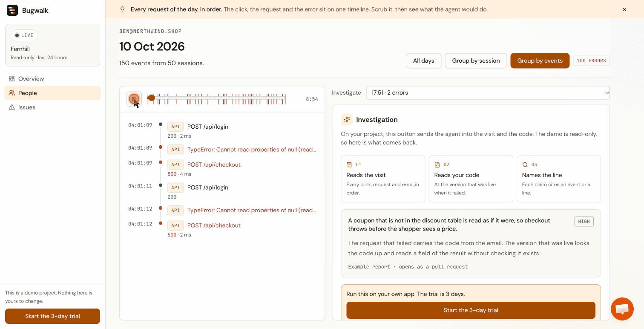Open the TypeError event at 04:01:09
The image size is (644, 329).
coord(222,150)
